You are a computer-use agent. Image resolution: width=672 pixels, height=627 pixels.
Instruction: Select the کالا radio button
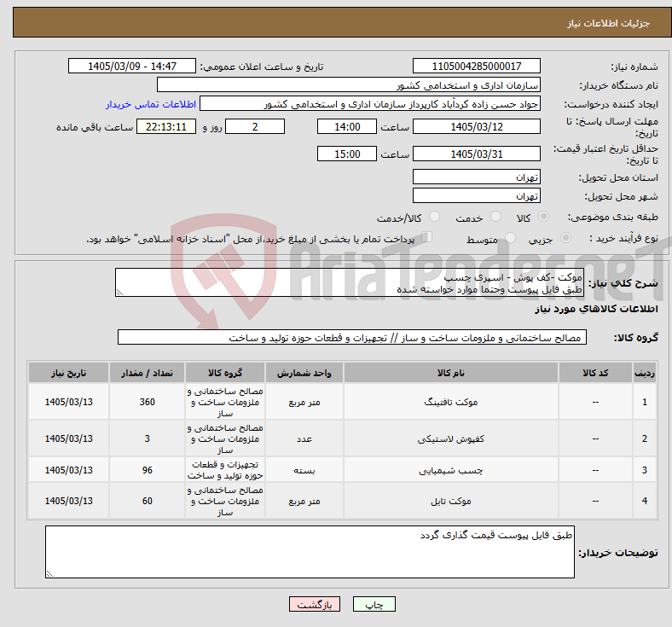pyautogui.click(x=543, y=217)
